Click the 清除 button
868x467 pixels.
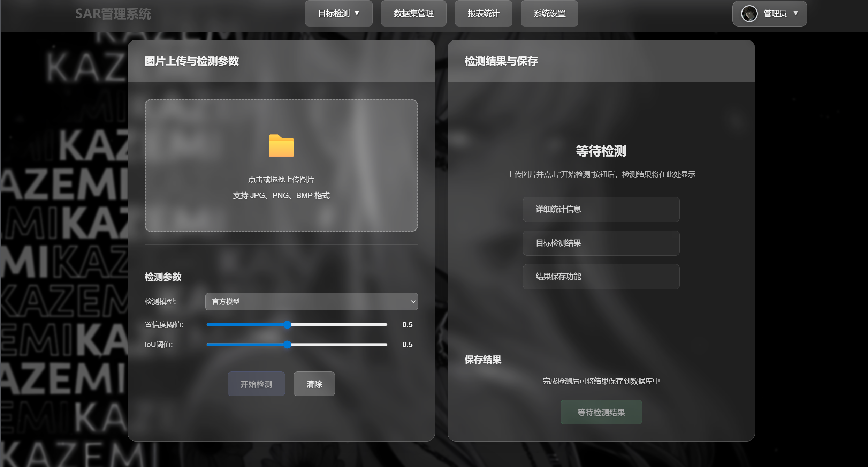[x=314, y=384]
